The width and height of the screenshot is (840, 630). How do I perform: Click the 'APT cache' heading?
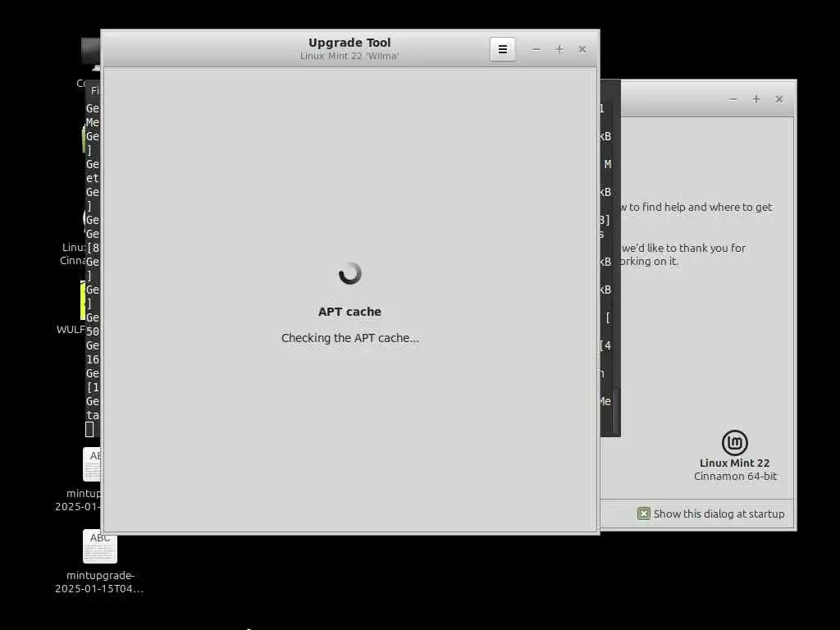(349, 312)
